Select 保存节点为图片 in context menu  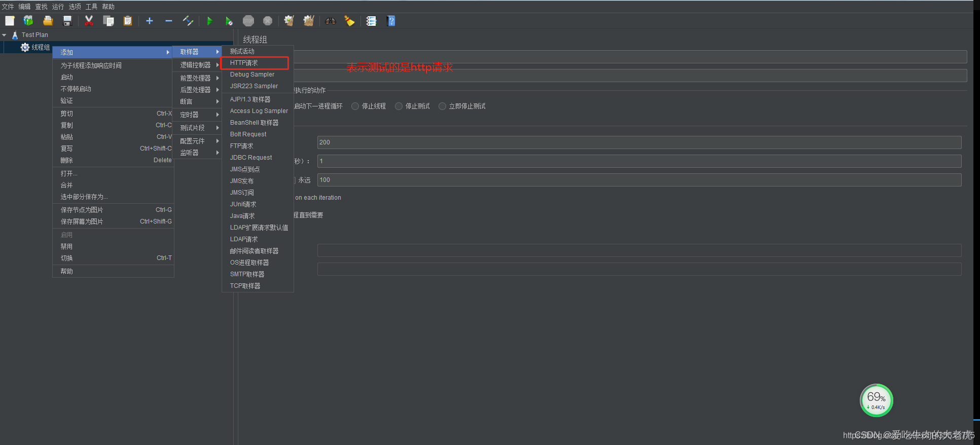click(113, 210)
